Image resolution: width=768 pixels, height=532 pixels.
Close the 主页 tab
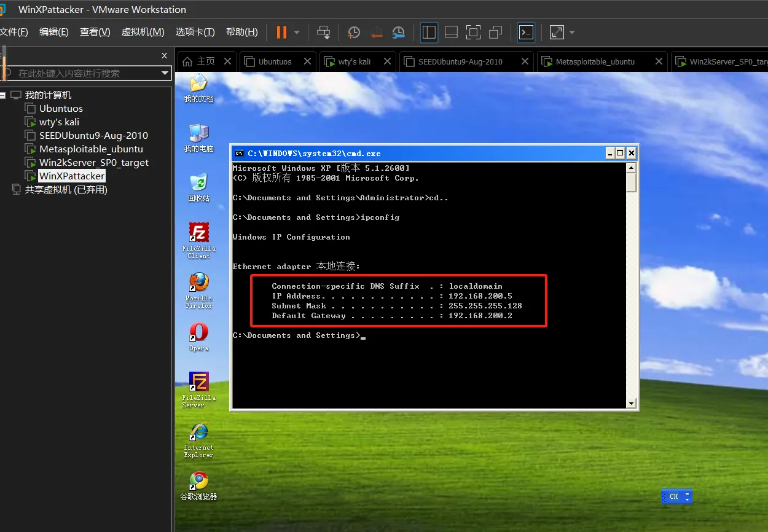227,61
